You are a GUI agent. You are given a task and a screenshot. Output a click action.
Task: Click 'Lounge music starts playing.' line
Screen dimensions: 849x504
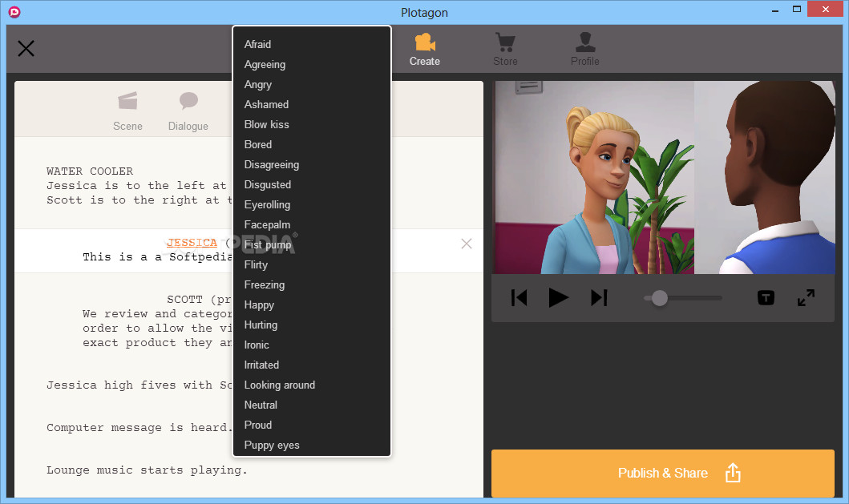pos(147,470)
